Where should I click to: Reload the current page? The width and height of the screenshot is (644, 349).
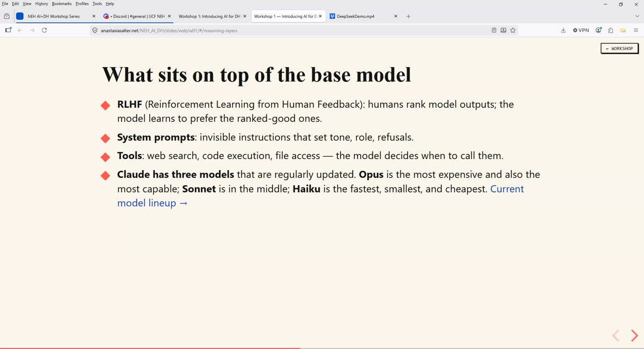click(44, 30)
